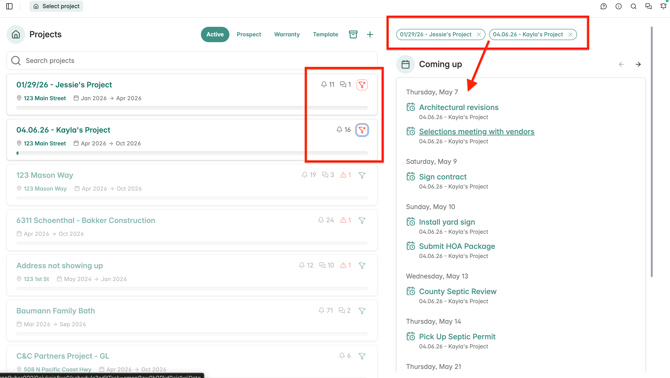The width and height of the screenshot is (670, 378).
Task: Open the Address not showing up project
Action: (x=60, y=266)
